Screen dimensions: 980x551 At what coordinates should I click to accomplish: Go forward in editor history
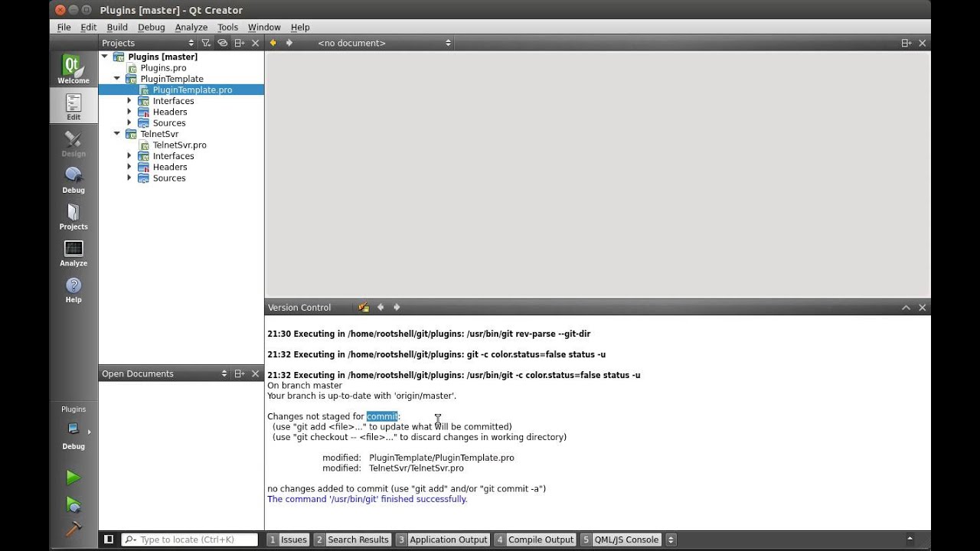click(289, 43)
